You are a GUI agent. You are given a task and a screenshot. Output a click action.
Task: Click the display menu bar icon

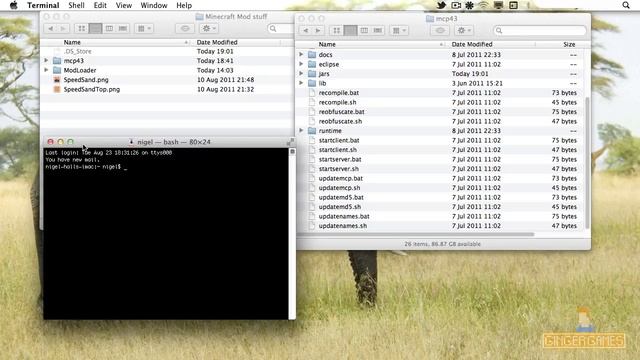click(498, 5)
